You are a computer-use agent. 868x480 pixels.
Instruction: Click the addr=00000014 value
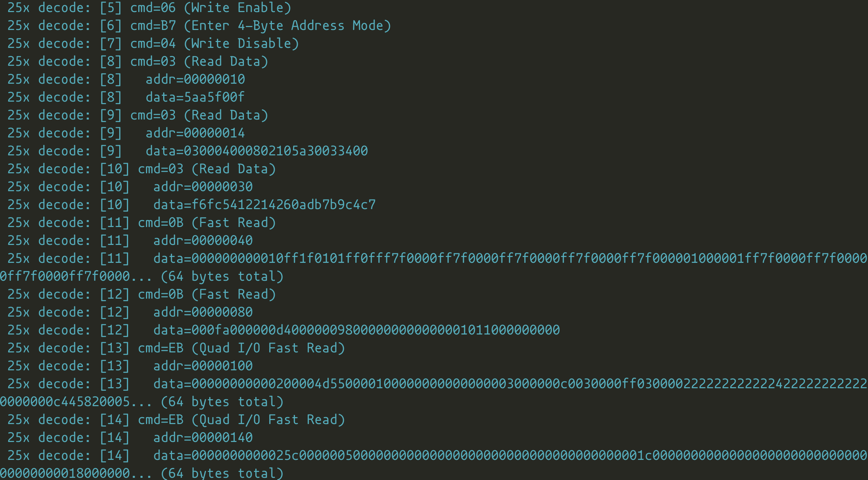pyautogui.click(x=195, y=133)
